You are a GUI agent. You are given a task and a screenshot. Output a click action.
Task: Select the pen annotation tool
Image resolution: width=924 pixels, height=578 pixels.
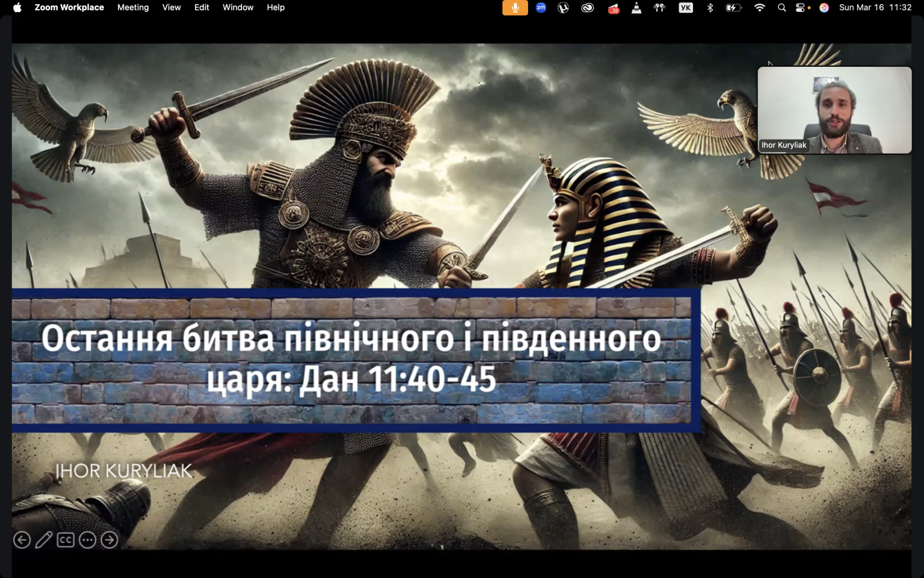tap(44, 540)
